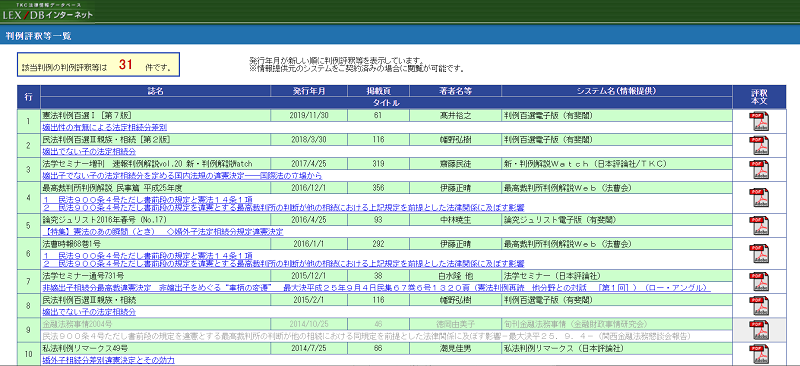The image size is (800, 366).
Task: Open row 2 link 嫡出でない子の法定相続分
Action: click(x=89, y=152)
